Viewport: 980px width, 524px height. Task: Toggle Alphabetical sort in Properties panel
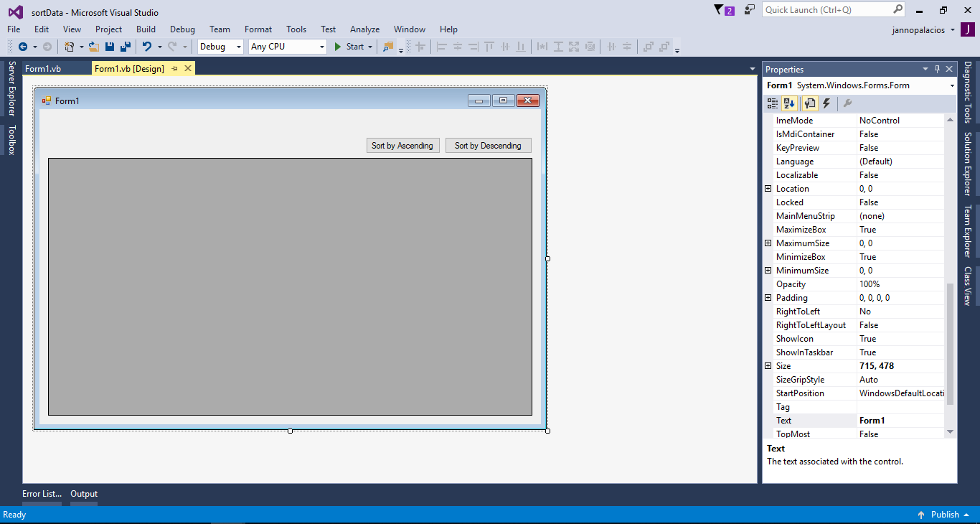(x=789, y=103)
